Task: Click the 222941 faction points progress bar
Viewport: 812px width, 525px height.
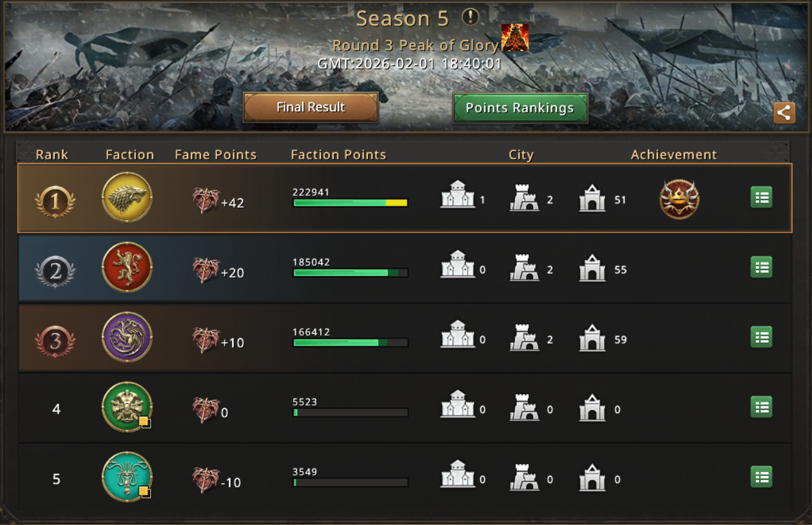Action: 350,203
